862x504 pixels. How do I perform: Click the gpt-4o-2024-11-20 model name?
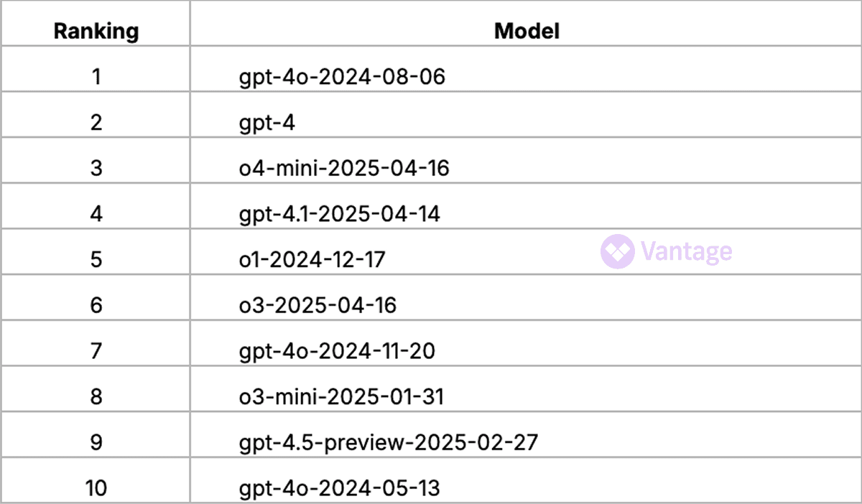click(x=338, y=351)
